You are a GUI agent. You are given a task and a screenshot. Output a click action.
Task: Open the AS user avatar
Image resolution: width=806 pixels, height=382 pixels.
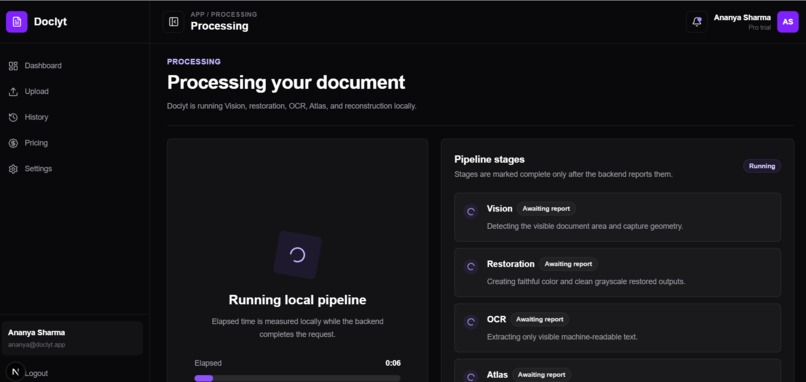787,22
